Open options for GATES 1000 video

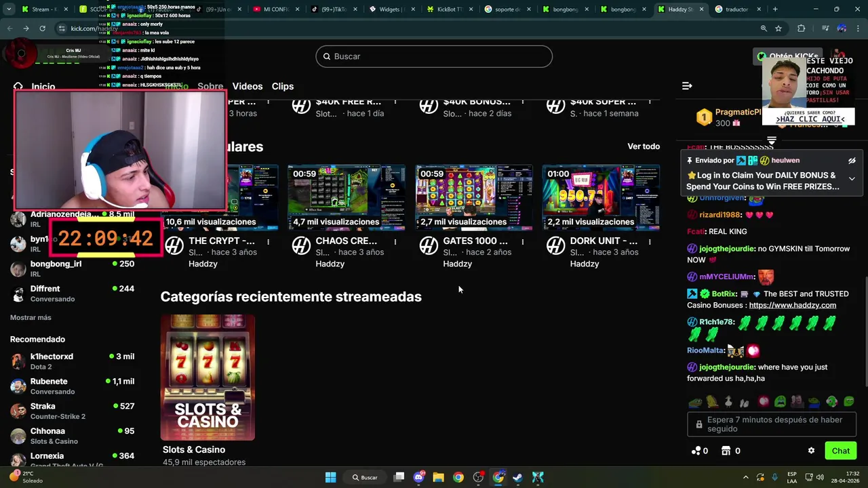(522, 241)
